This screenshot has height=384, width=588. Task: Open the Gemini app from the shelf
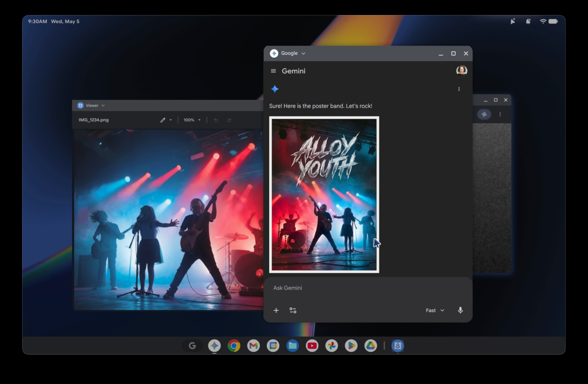(214, 346)
